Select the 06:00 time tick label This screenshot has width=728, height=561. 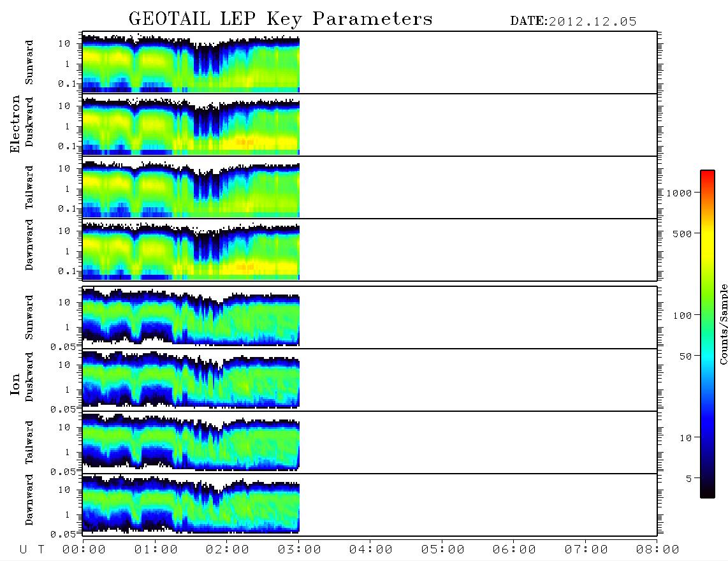[x=514, y=550]
